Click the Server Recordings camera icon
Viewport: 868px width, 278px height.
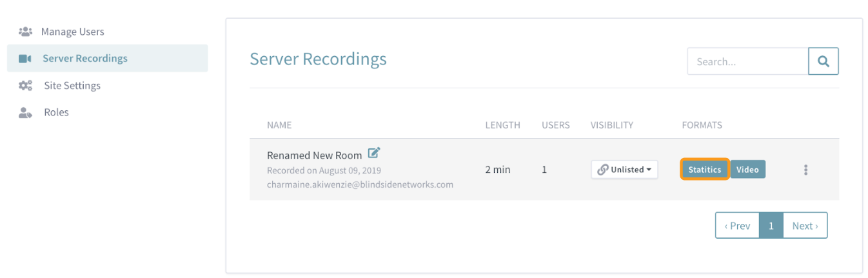click(25, 59)
